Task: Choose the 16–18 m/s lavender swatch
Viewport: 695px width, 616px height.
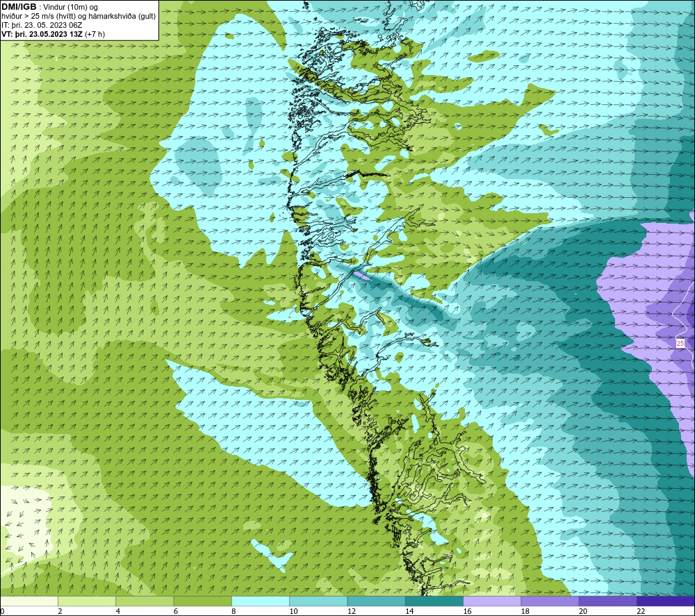Action: (492, 601)
